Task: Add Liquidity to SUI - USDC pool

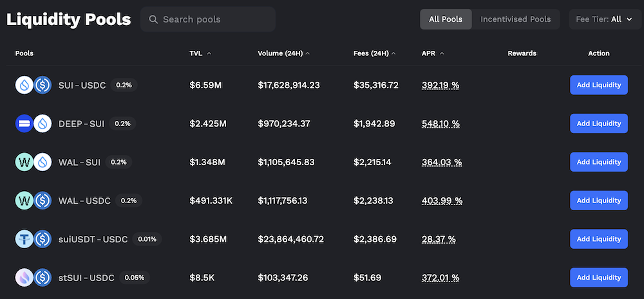Action: coord(599,85)
